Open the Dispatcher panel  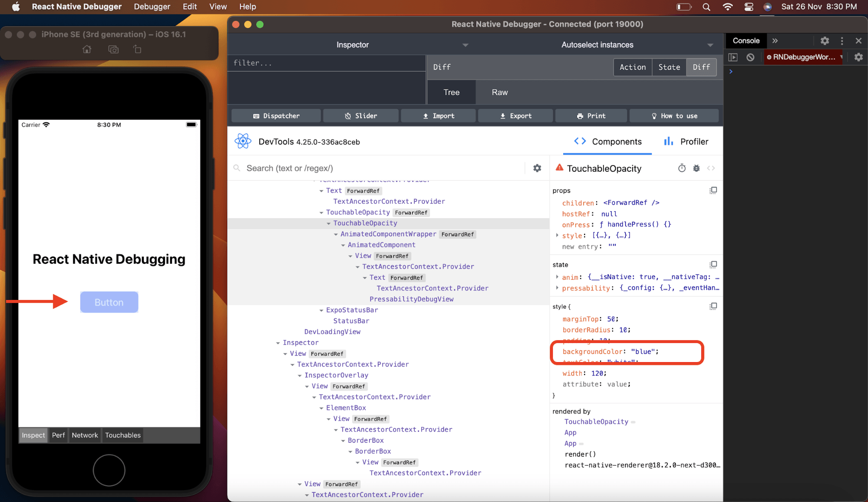276,116
